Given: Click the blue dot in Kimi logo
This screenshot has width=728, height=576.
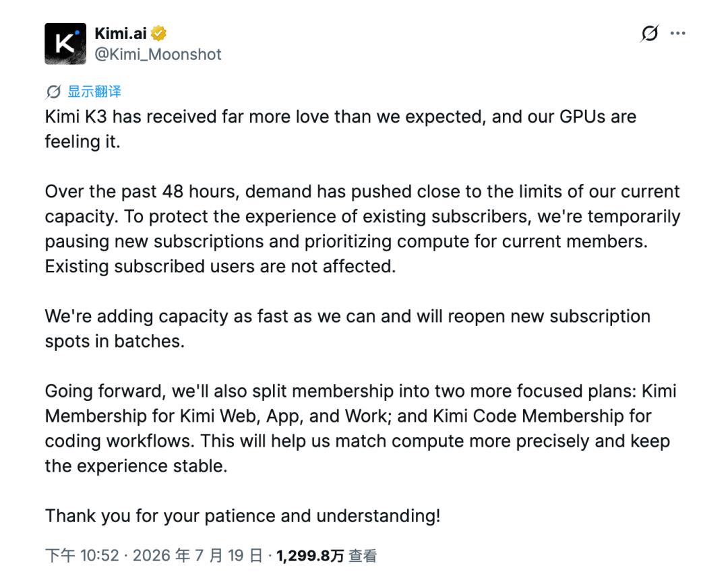Looking at the screenshot, I should click(x=77, y=33).
